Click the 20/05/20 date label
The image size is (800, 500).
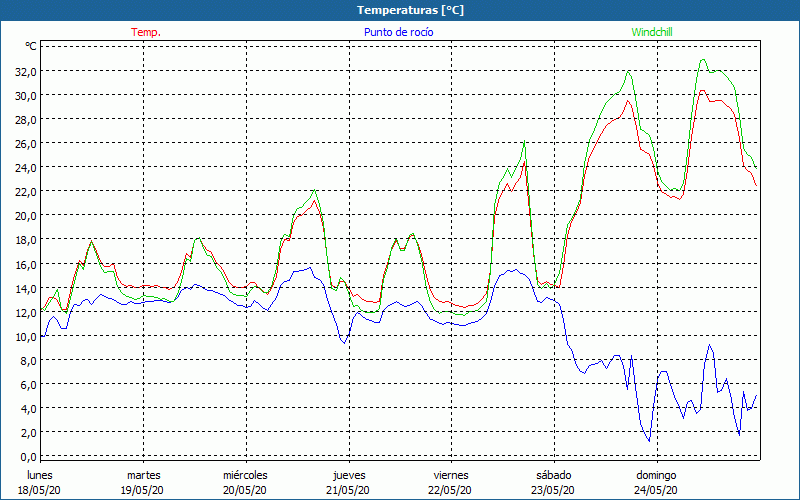[245, 490]
